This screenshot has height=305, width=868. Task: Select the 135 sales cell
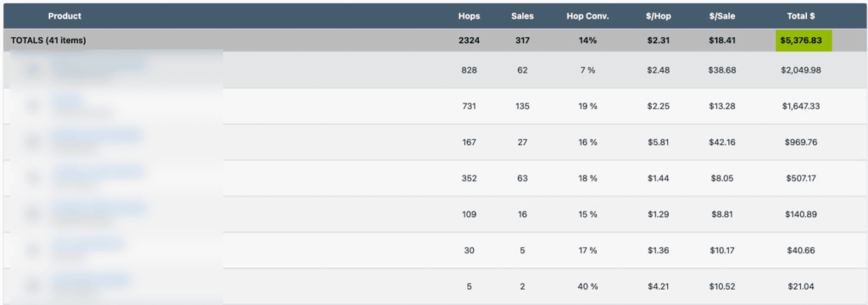click(522, 106)
